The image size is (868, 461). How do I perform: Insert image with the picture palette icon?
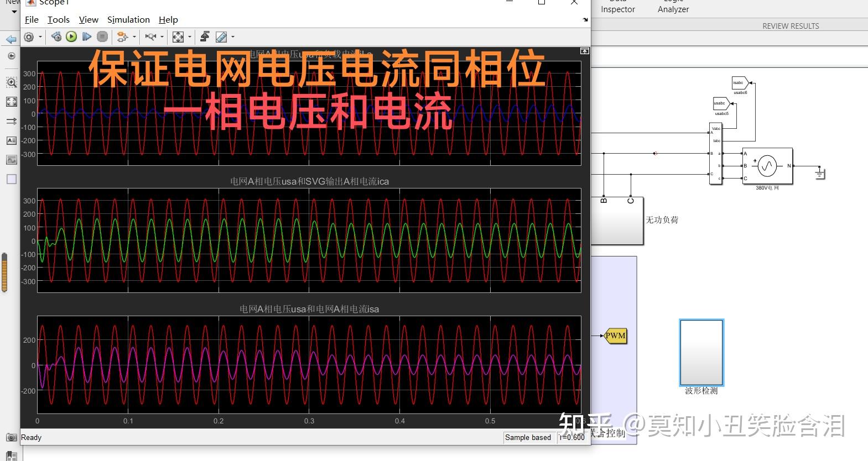click(11, 160)
